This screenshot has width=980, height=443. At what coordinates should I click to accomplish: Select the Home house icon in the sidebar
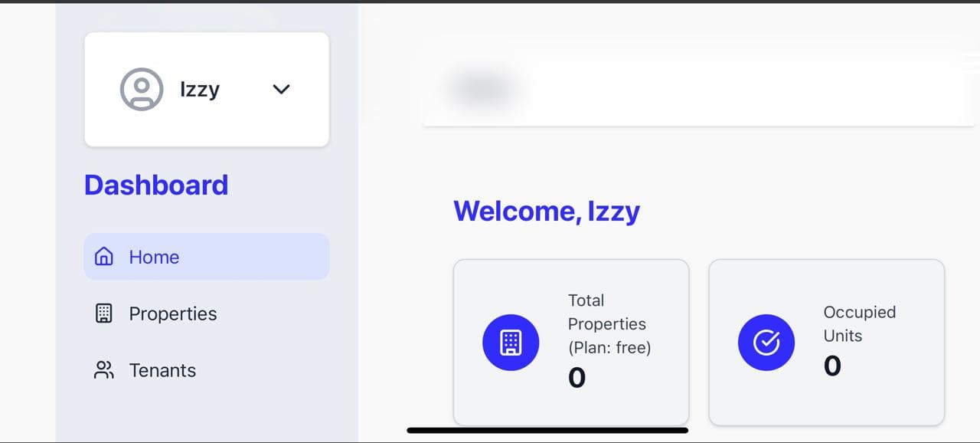pyautogui.click(x=103, y=256)
